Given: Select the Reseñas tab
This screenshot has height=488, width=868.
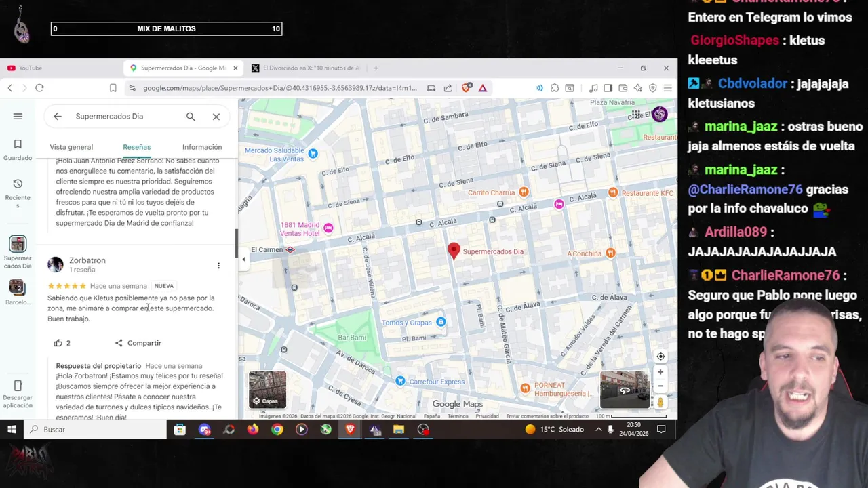Looking at the screenshot, I should [137, 147].
